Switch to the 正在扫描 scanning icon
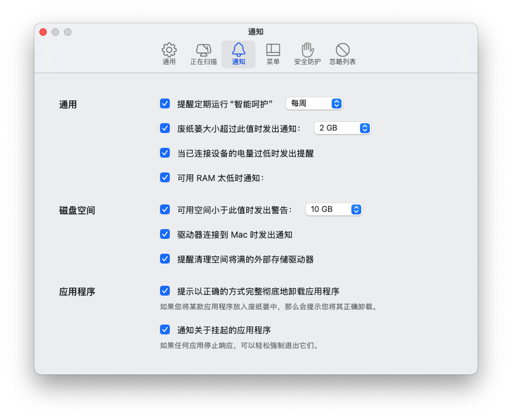 coord(203,54)
